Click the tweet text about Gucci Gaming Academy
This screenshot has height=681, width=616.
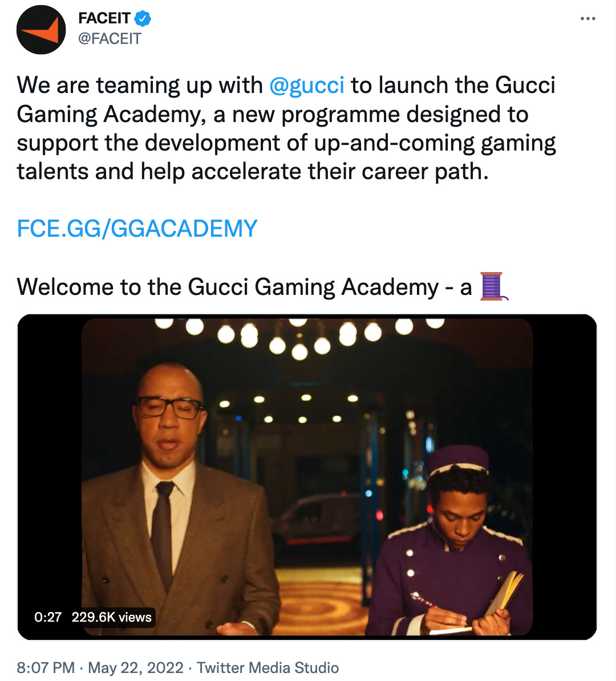pyautogui.click(x=286, y=128)
